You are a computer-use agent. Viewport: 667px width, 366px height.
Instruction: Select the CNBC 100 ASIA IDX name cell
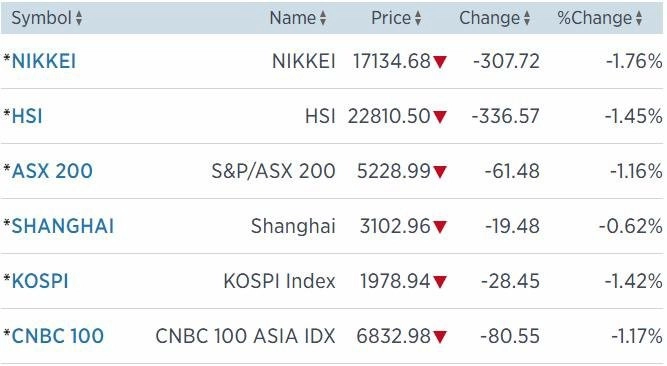245,336
